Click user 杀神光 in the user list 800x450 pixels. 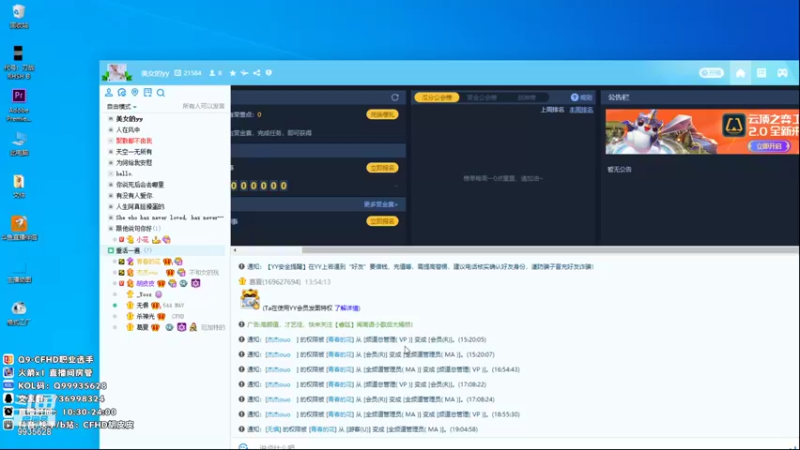tap(145, 316)
